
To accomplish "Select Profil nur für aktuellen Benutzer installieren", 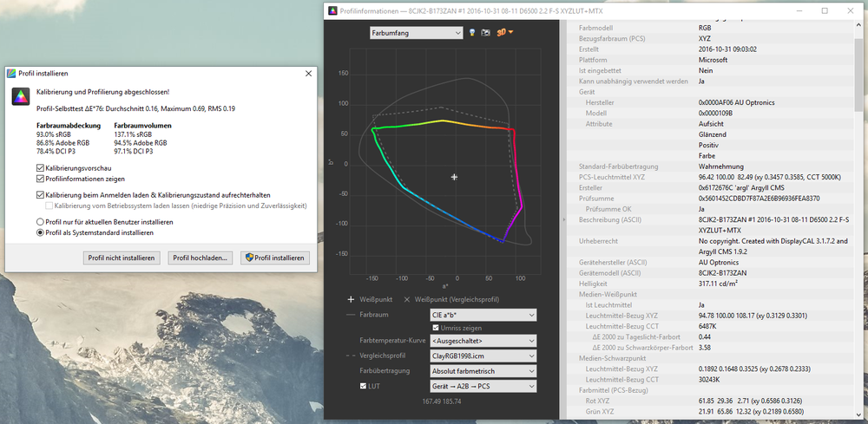I will (x=41, y=222).
